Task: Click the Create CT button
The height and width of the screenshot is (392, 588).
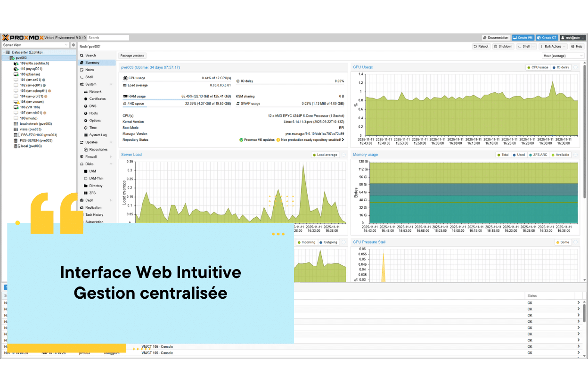Action: coord(547,38)
